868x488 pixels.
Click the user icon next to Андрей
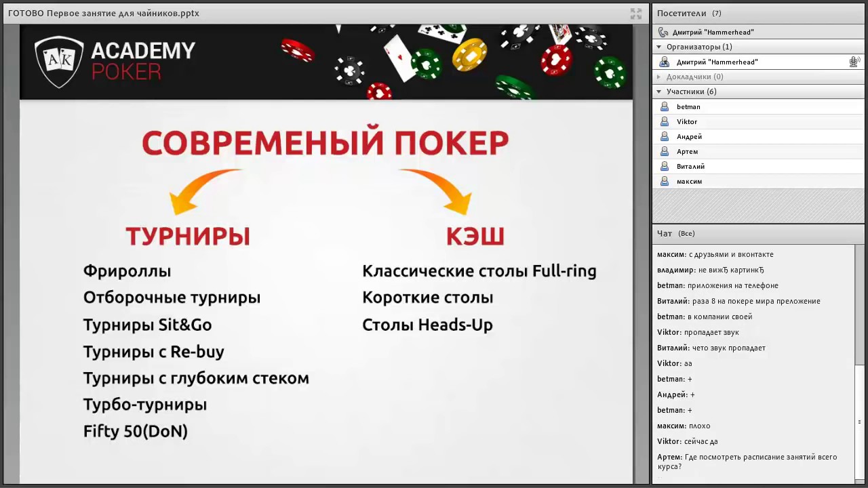pos(665,136)
